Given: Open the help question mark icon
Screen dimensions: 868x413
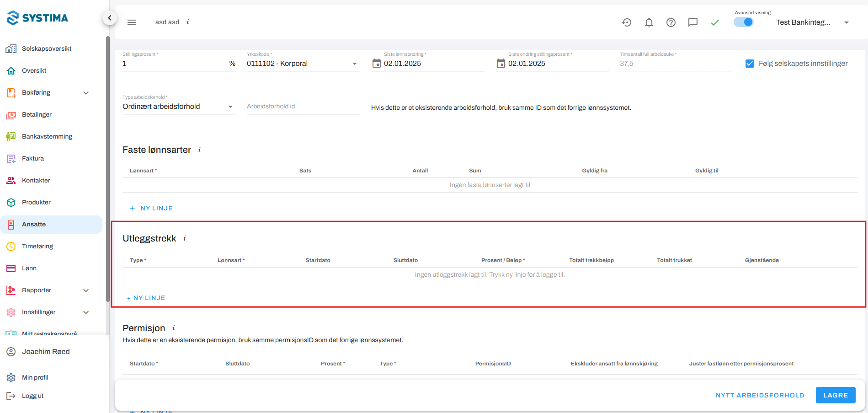Looking at the screenshot, I should coord(671,22).
